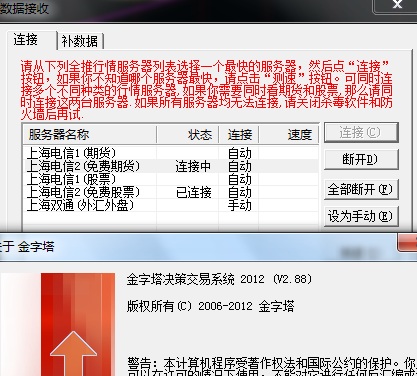Screen dimensions: 417x376
Task: Select server 上海双通(外汇外盘)
Action: 171,205
